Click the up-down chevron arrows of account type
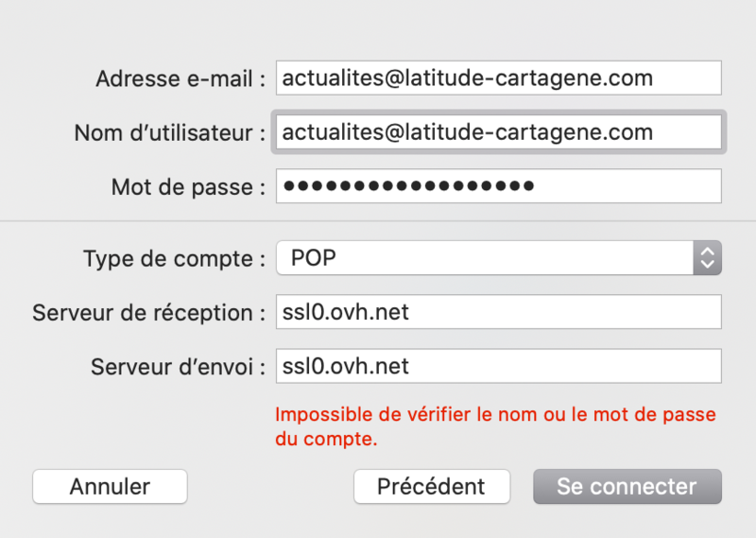 (707, 258)
